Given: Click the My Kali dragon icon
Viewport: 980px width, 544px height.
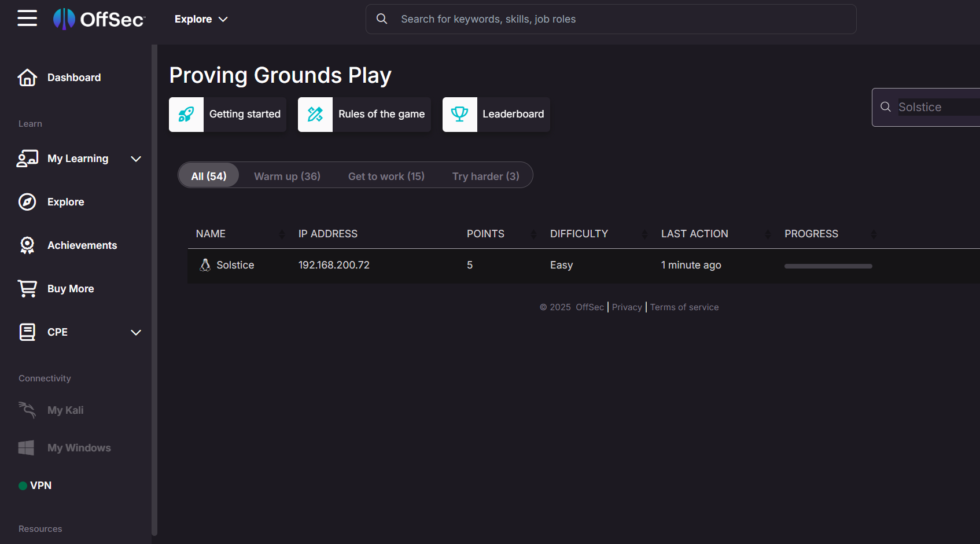Looking at the screenshot, I should point(27,410).
